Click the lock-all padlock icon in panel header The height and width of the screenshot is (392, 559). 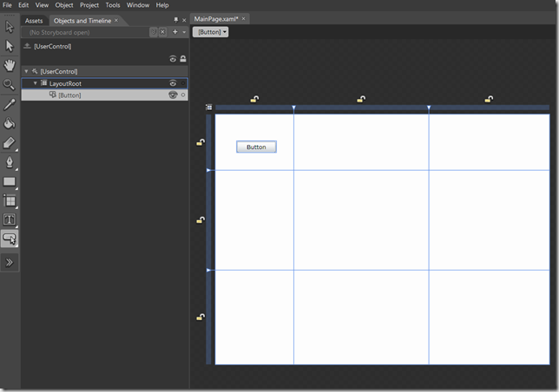pos(183,59)
